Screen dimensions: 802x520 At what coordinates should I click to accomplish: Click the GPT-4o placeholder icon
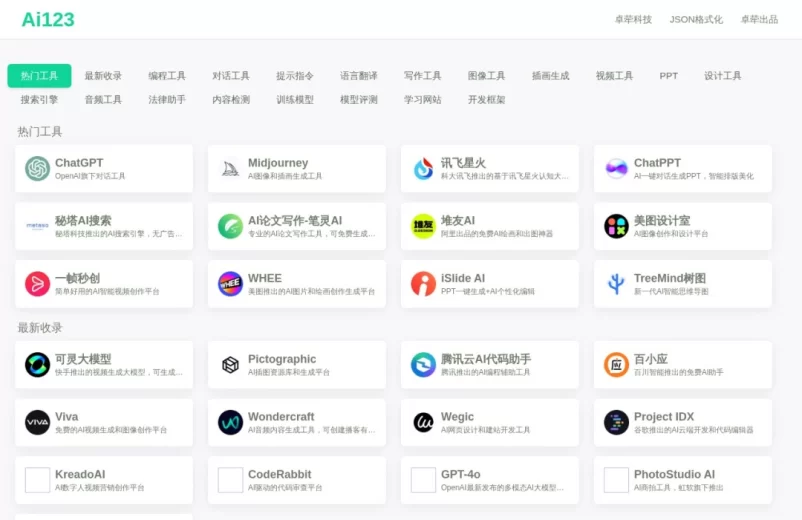[423, 480]
